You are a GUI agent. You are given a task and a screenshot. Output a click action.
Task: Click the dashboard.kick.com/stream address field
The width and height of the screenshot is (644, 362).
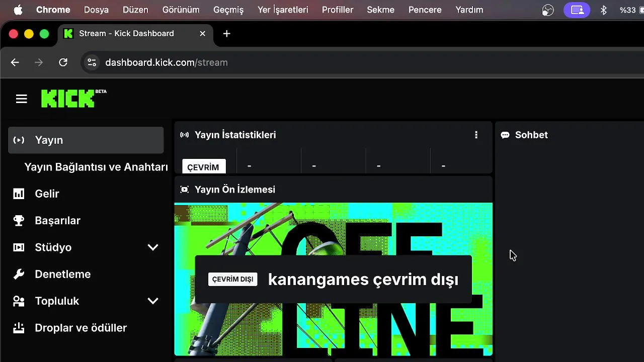coord(362,62)
